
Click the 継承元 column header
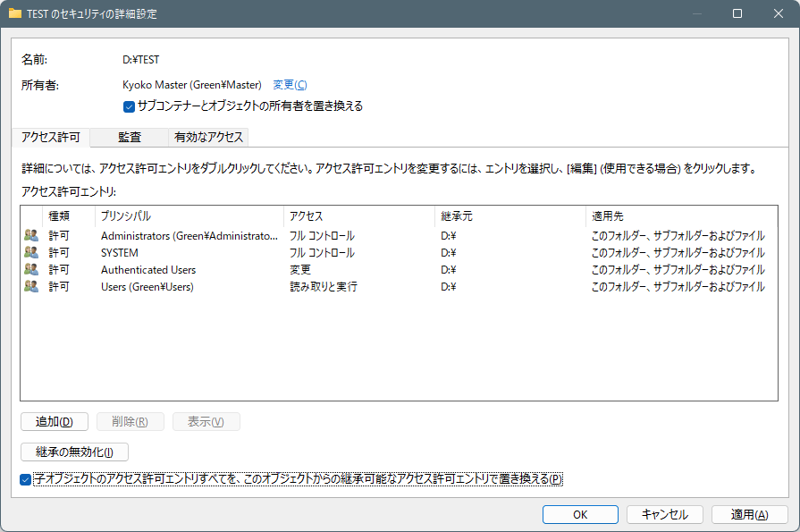pyautogui.click(x=510, y=216)
